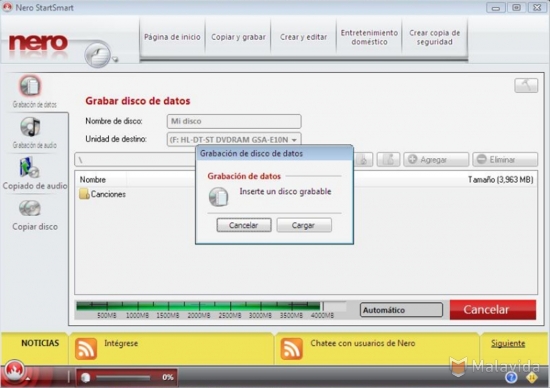
Task: Click the new folder icon beside Agregar
Action: tap(388, 160)
